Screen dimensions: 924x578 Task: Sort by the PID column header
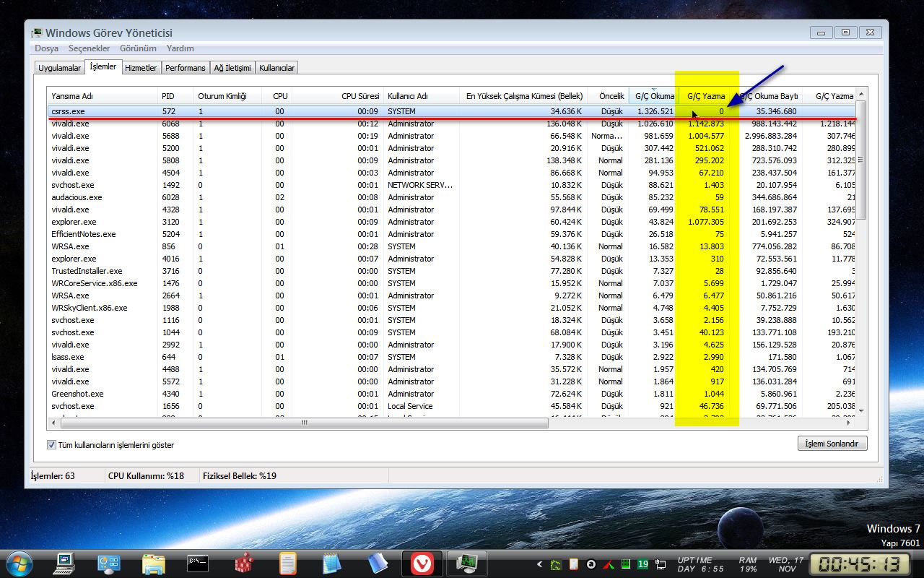pyautogui.click(x=175, y=96)
